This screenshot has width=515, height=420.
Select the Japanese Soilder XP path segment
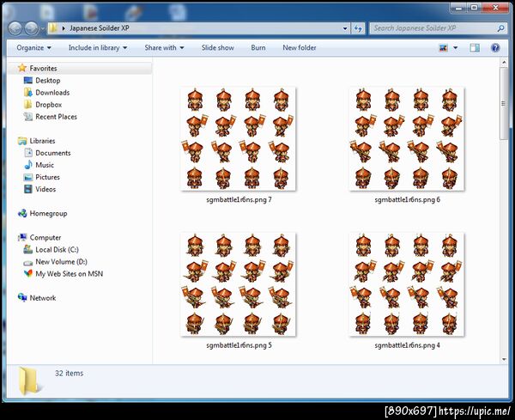(x=100, y=28)
